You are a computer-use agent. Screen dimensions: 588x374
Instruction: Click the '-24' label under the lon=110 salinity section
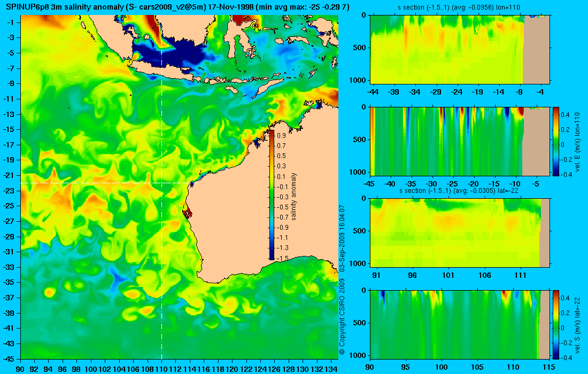[457, 92]
